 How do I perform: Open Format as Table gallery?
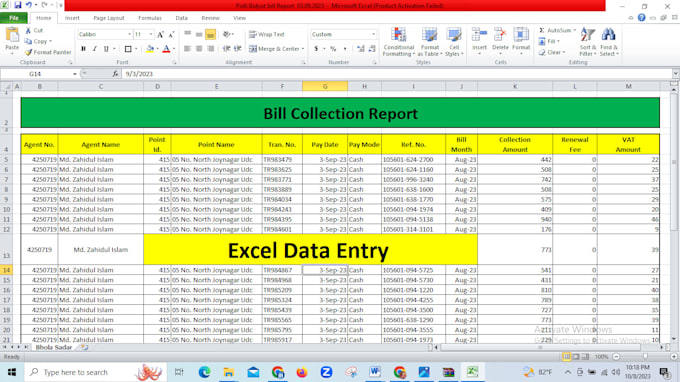click(x=430, y=42)
